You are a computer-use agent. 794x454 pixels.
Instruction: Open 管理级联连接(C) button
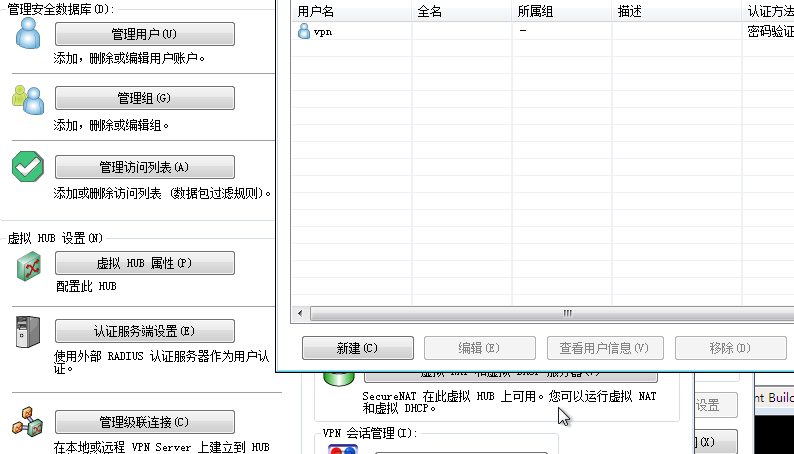point(145,422)
